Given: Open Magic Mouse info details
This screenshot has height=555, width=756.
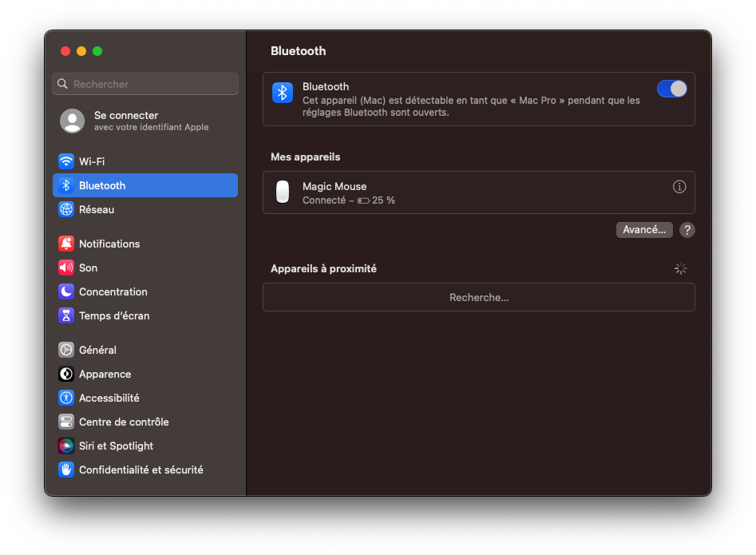Looking at the screenshot, I should [679, 187].
